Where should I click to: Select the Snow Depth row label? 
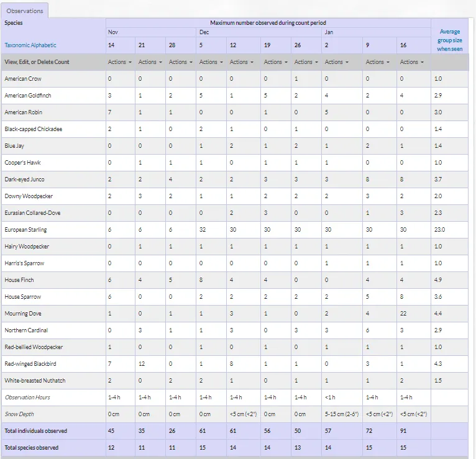[19, 414]
